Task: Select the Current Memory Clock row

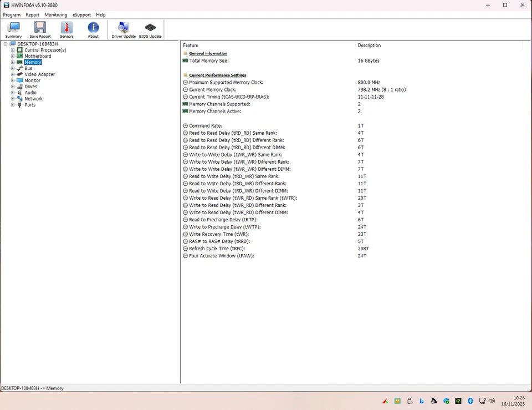Action: [351, 90]
